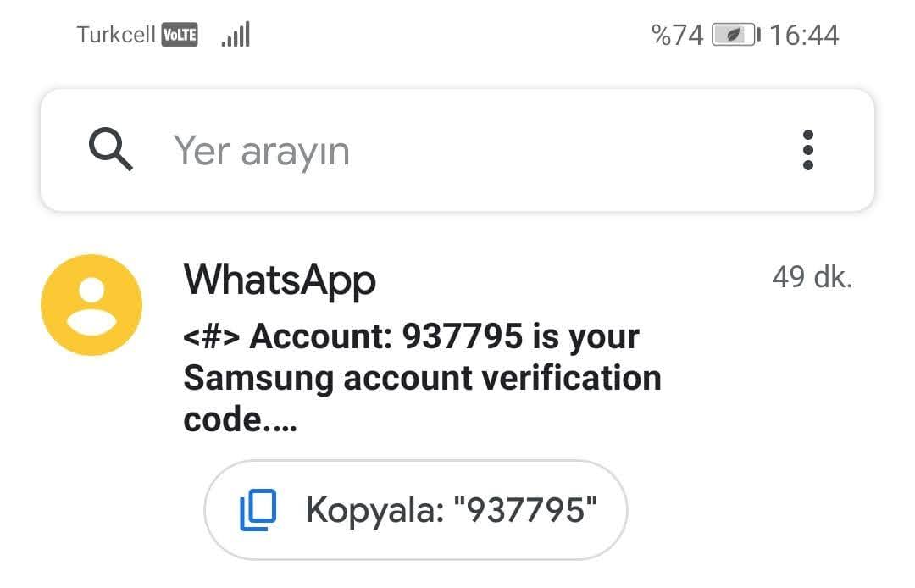Tap the Turkcell VoLTE status icon
The height and width of the screenshot is (588, 915).
pyautogui.click(x=180, y=35)
